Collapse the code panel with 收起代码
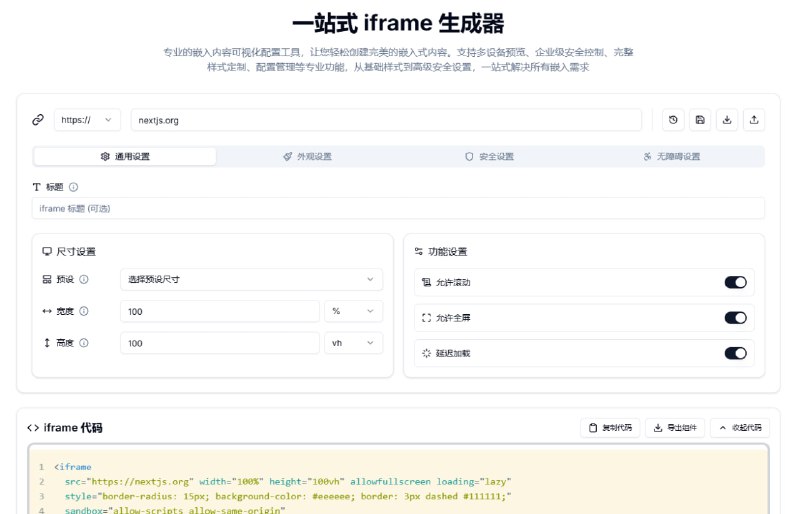Screen dimensions: 800x514 pyautogui.click(x=740, y=428)
